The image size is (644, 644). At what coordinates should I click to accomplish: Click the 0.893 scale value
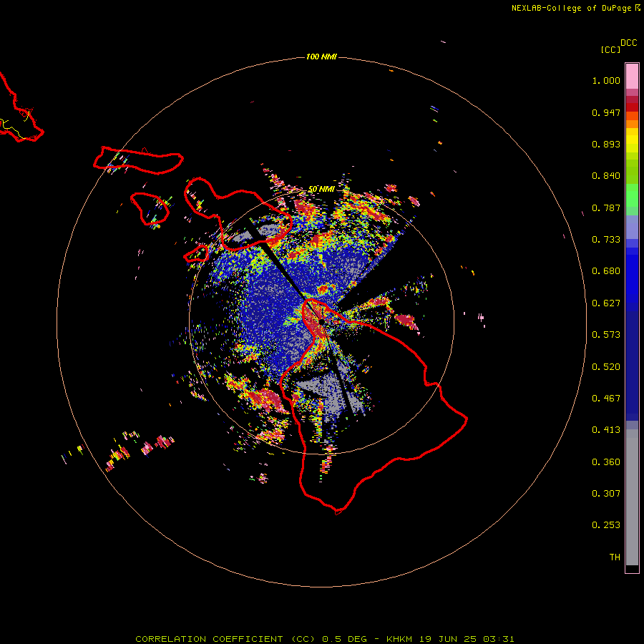tap(606, 144)
